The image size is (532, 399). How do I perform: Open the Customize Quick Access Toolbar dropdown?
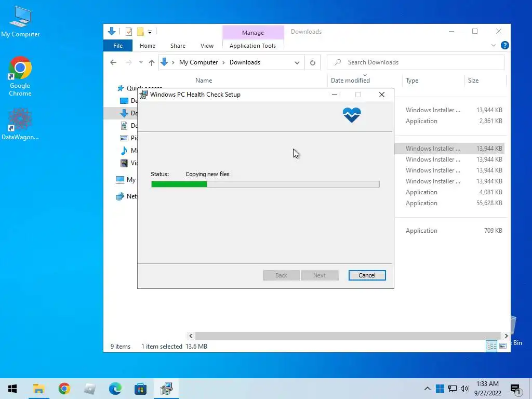click(x=150, y=32)
